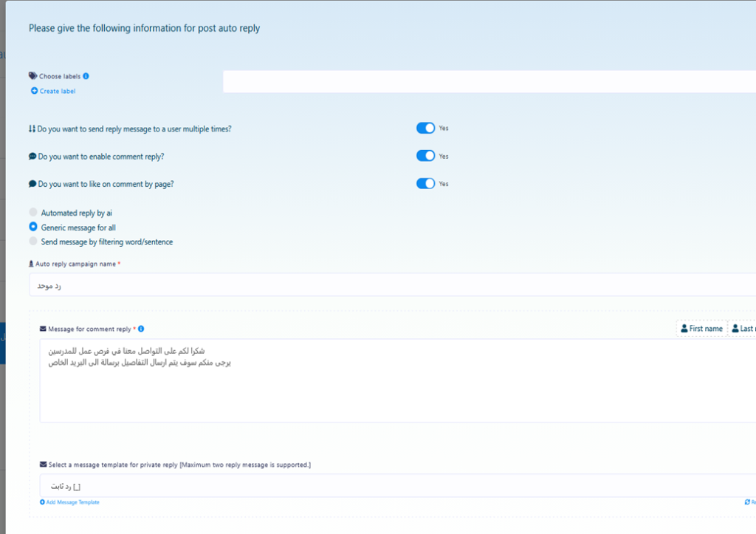Click the Add Message Template link

click(x=72, y=502)
